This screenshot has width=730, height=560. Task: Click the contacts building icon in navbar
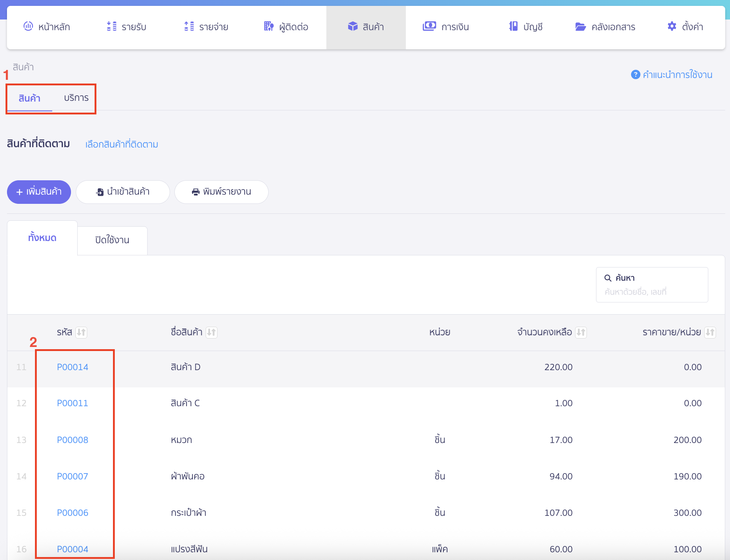pos(269,26)
